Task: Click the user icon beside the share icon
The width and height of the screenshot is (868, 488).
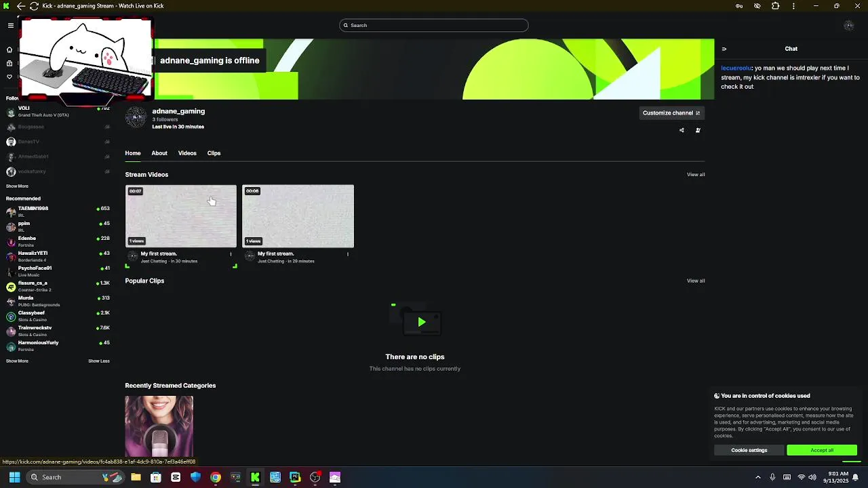Action: click(x=698, y=130)
